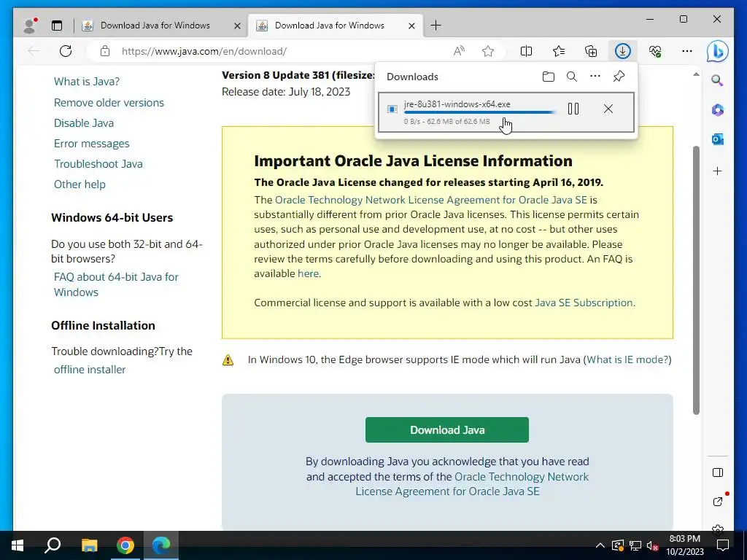Open Microsoft 365 sidebar icon
The image size is (747, 560).
click(x=718, y=110)
